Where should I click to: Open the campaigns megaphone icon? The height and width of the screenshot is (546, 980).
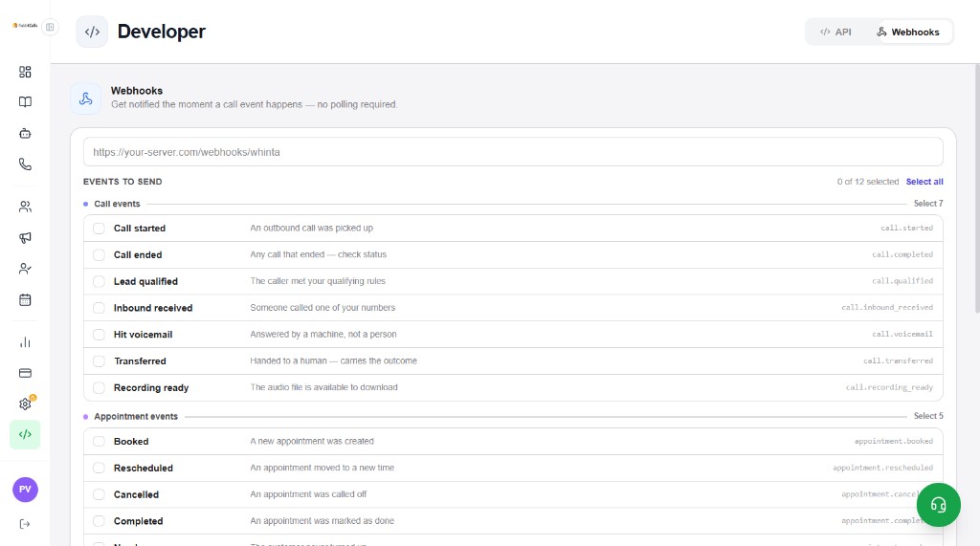(x=25, y=237)
